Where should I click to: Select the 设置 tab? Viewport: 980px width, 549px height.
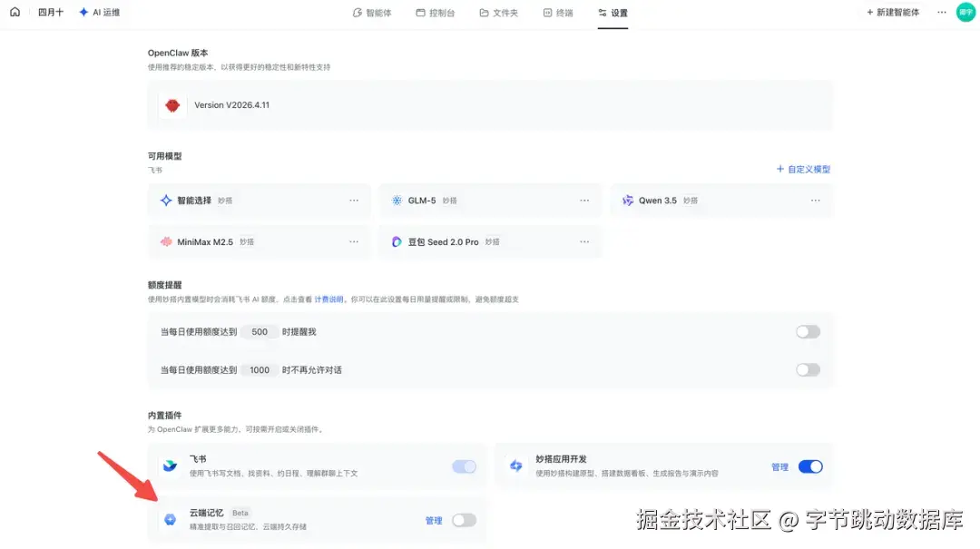[x=612, y=13]
